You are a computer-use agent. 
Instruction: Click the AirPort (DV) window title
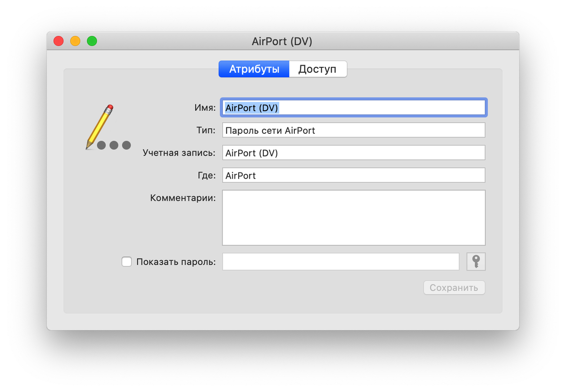(282, 41)
